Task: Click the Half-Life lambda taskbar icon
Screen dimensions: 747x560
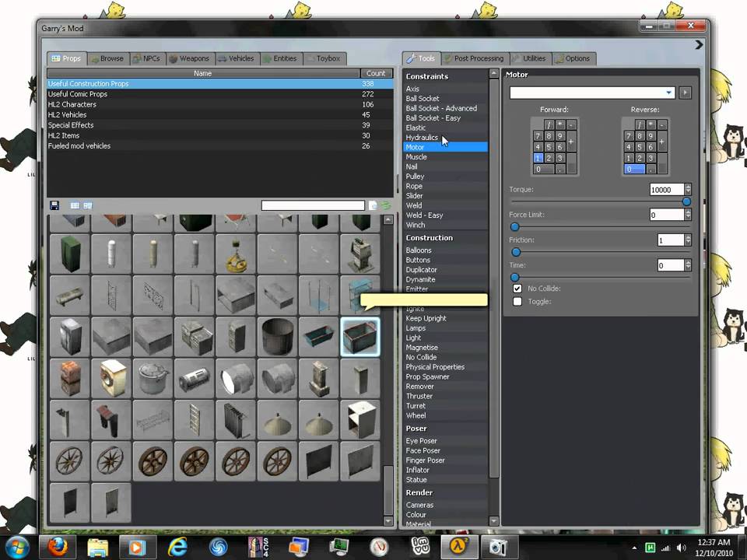Action: pos(458,547)
